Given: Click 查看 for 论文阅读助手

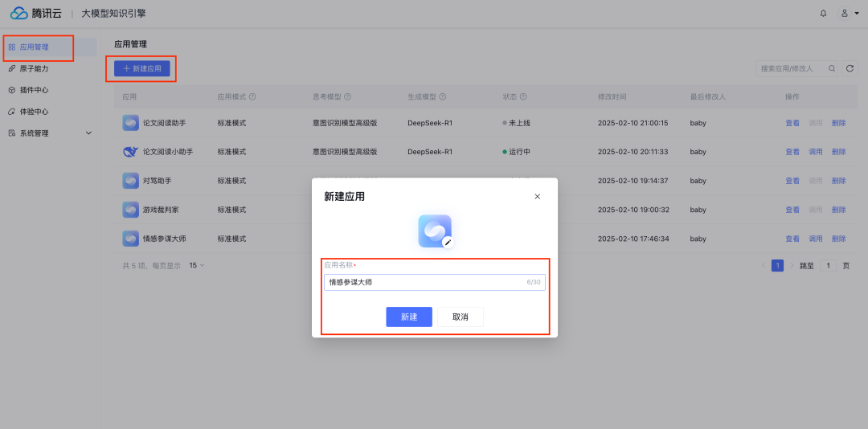Looking at the screenshot, I should (x=792, y=123).
